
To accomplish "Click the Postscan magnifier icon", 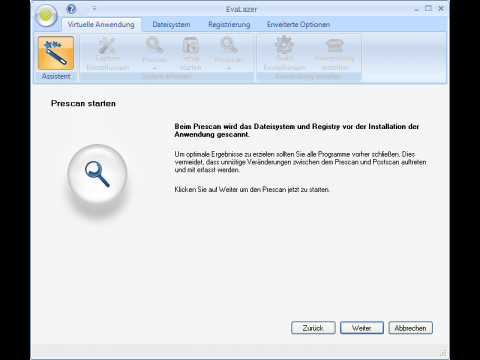I will point(229,45).
